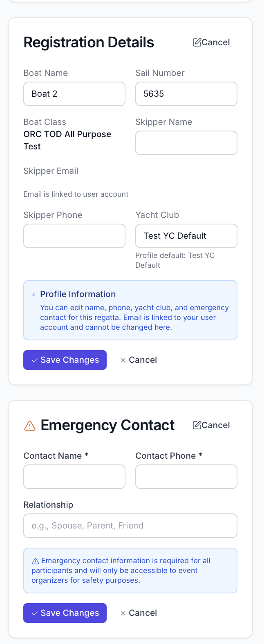Image resolution: width=264 pixels, height=644 pixels.
Task: Click the edit icon beside Cancel in Registration Details
Action: [x=197, y=42]
